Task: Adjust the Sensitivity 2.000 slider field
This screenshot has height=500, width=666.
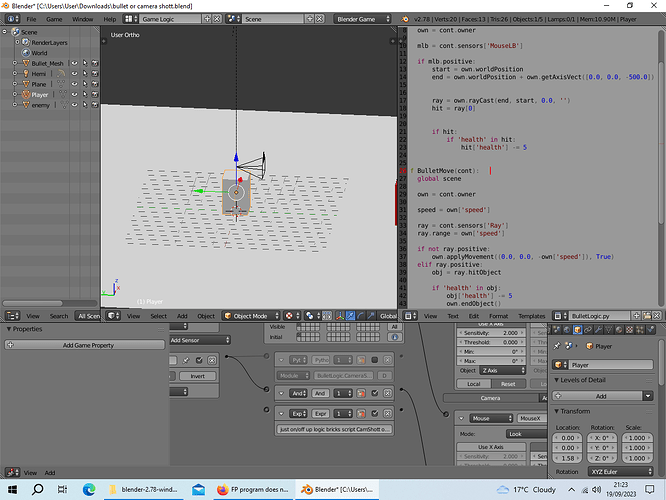Action: pos(491,333)
